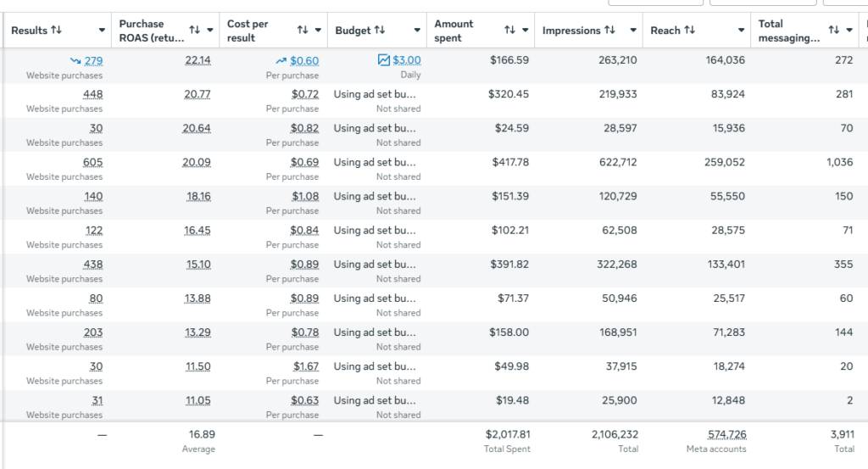The width and height of the screenshot is (868, 469).
Task: Select the 16.89 average ROAS value
Action: [202, 435]
